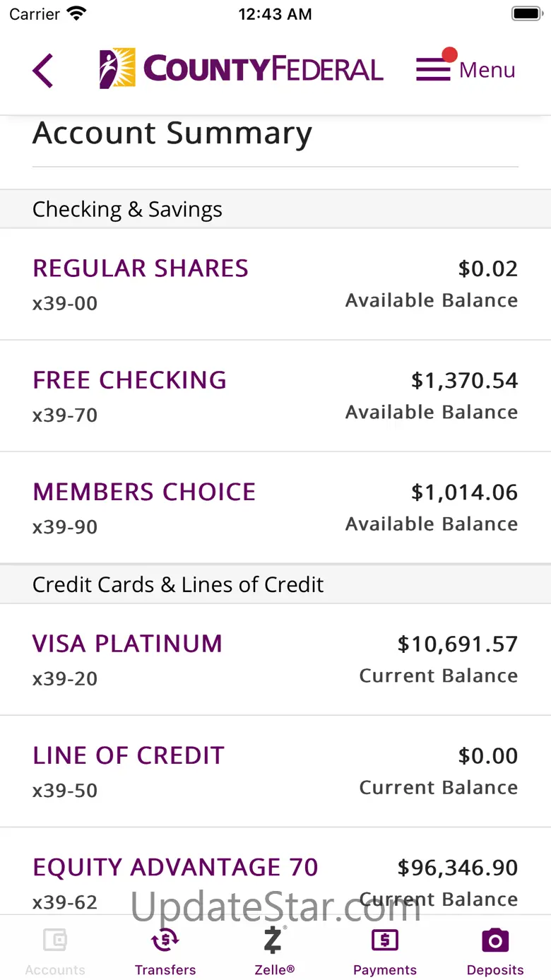Open the Accounts wallet icon
This screenshot has height=980, width=551.
tap(55, 940)
